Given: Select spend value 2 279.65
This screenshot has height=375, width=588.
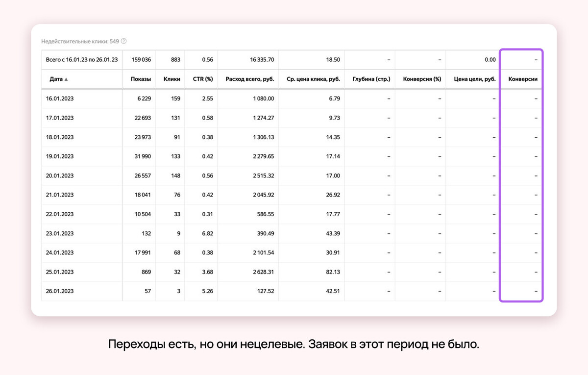Looking at the screenshot, I should pyautogui.click(x=263, y=156).
